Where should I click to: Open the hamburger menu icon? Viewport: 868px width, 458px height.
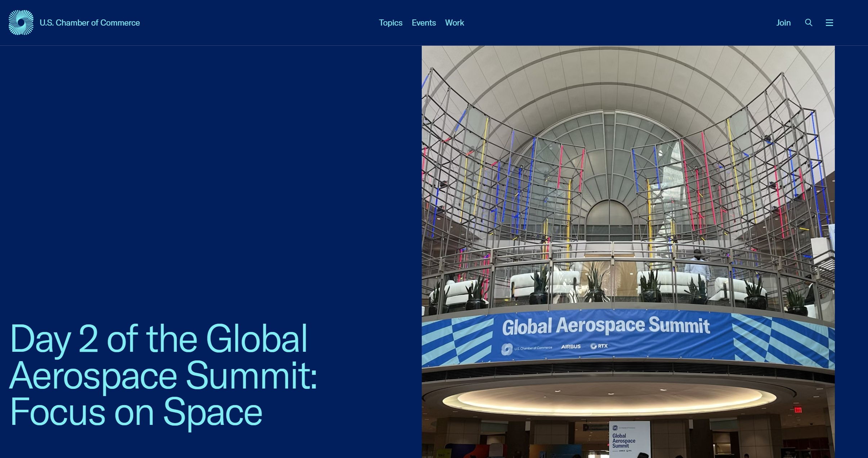[x=829, y=23]
